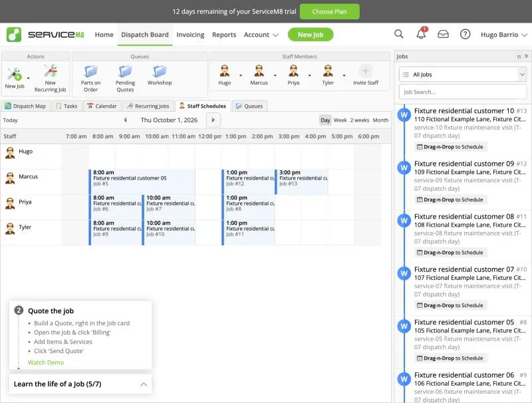This screenshot has width=532, height=403.
Task: Open the Account menu dropdown
Action: [x=261, y=35]
